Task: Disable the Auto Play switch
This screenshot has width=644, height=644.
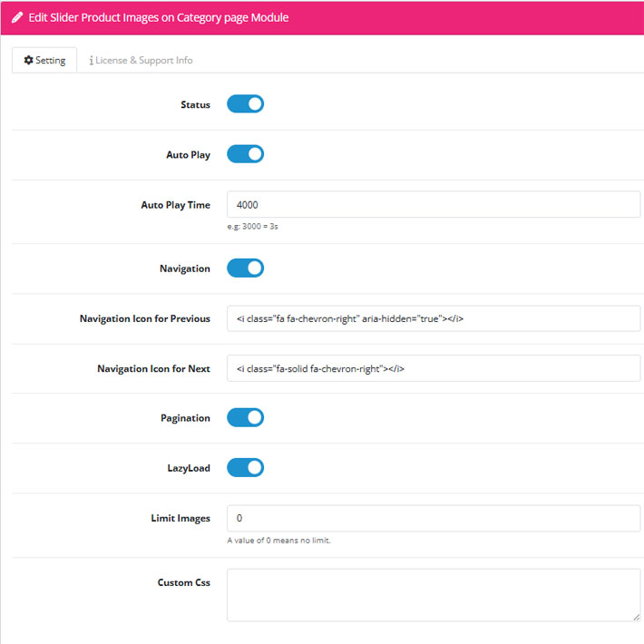Action: click(245, 154)
